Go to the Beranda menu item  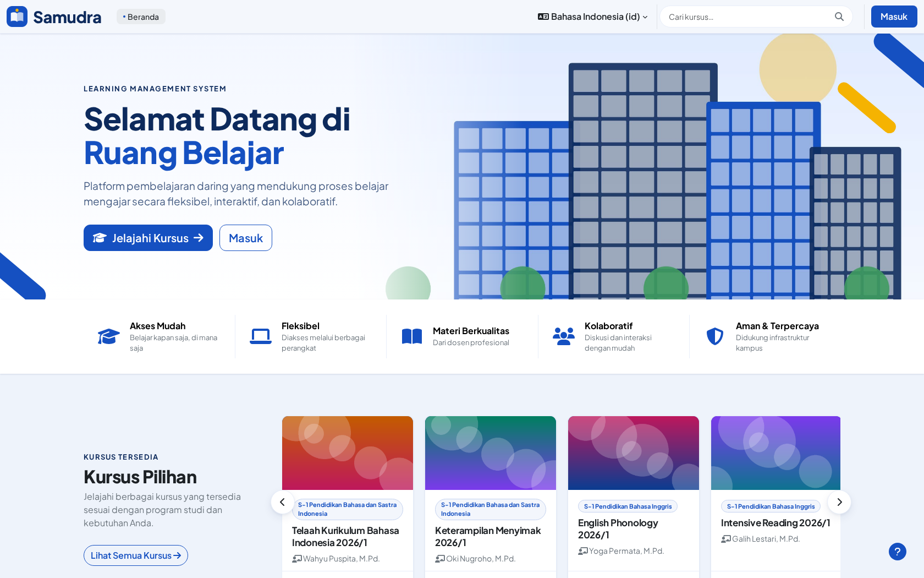point(141,17)
